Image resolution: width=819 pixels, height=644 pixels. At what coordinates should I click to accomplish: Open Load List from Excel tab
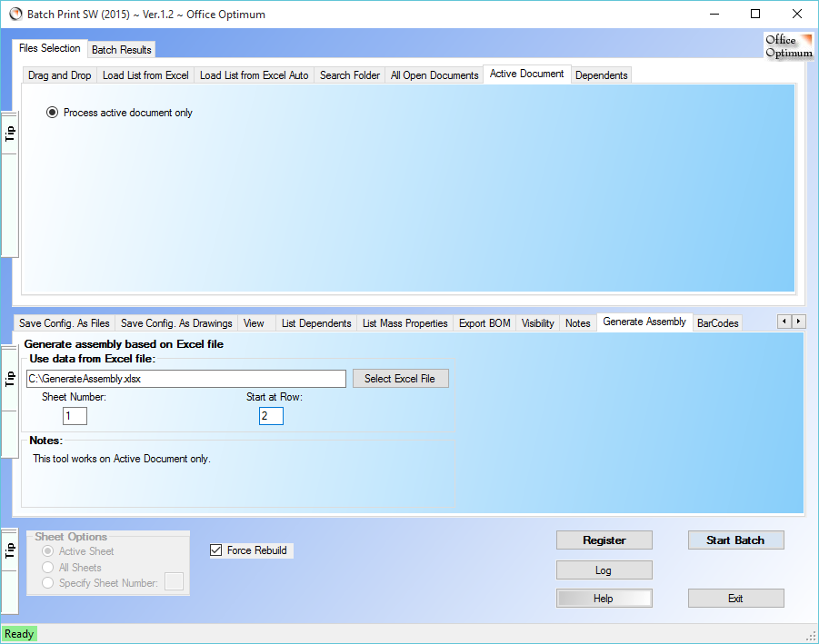coord(145,75)
